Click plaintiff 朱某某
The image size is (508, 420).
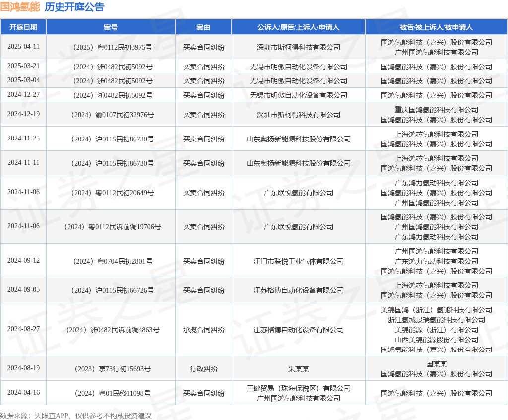298,369
